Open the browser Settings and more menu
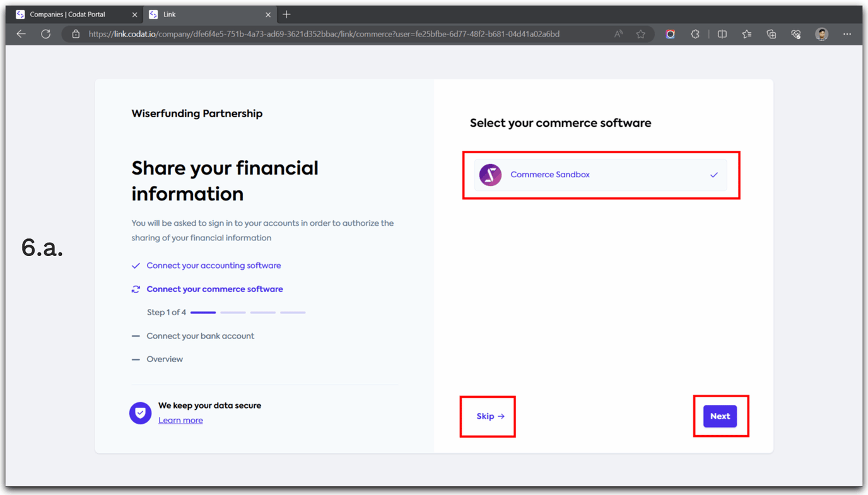This screenshot has height=495, width=868. [x=847, y=33]
